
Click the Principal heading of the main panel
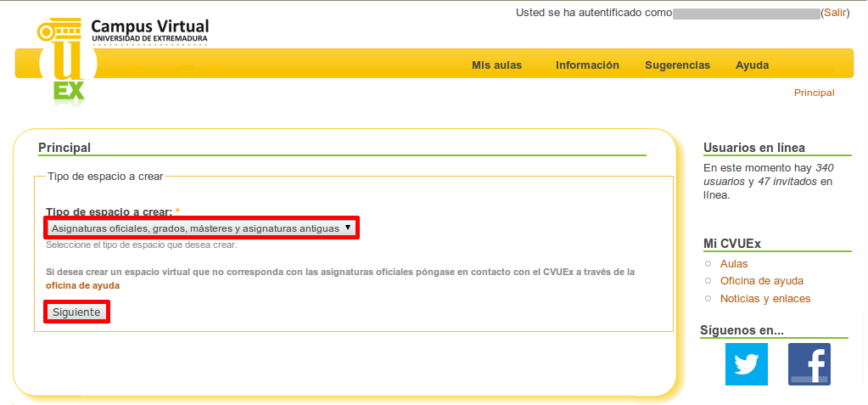tap(64, 148)
